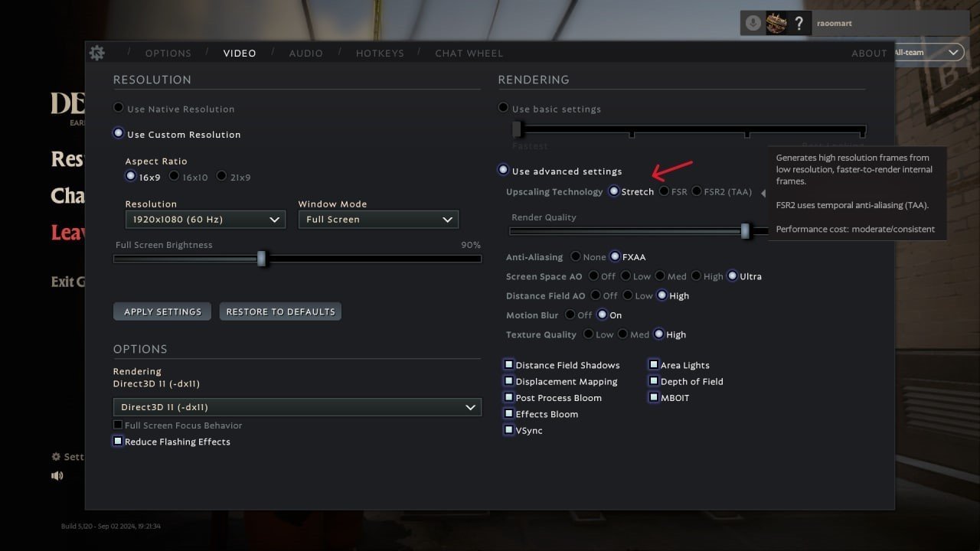This screenshot has width=980, height=551.
Task: Select Stretch upscaling technology
Action: (x=613, y=191)
